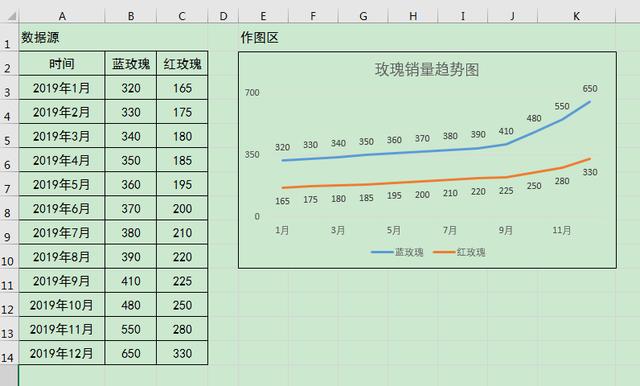Screen dimensions: 640x386
Task: Select column H header
Action: pos(413,16)
